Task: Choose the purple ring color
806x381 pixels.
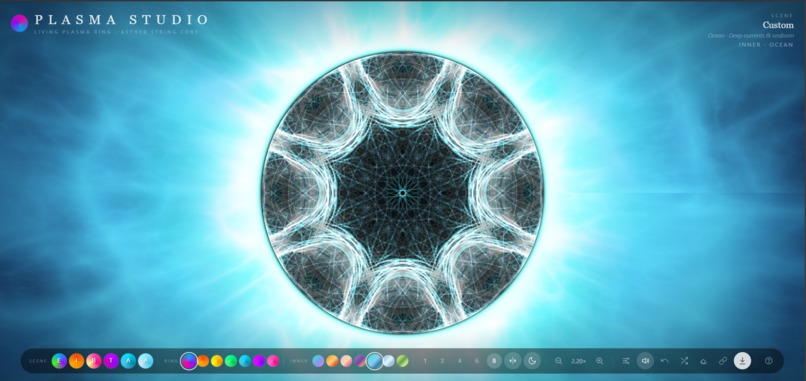Action: (259, 361)
